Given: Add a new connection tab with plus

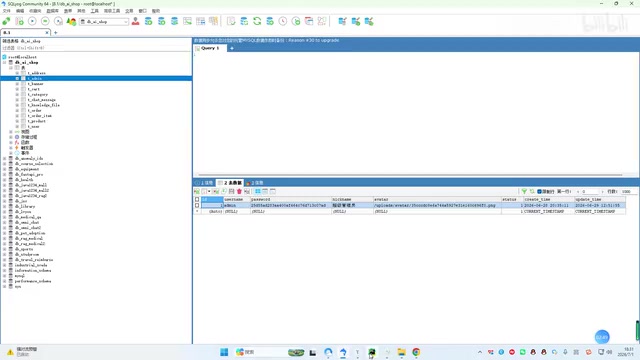Looking at the screenshot, I should click(56, 32).
